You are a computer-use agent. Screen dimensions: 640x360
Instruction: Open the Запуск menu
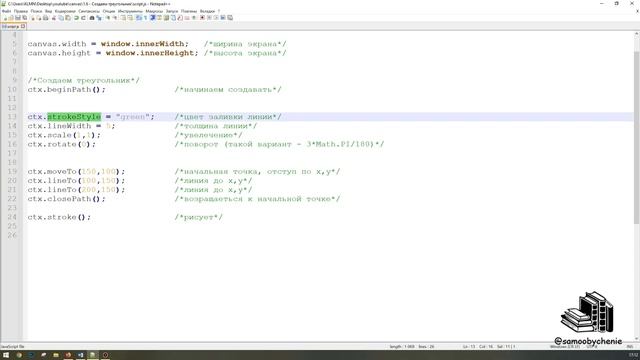coord(172,11)
